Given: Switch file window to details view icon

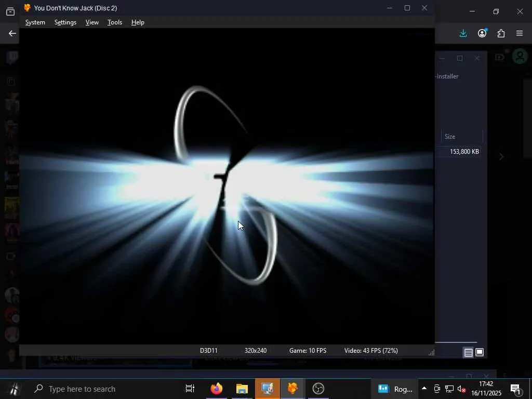Looking at the screenshot, I should (468, 353).
